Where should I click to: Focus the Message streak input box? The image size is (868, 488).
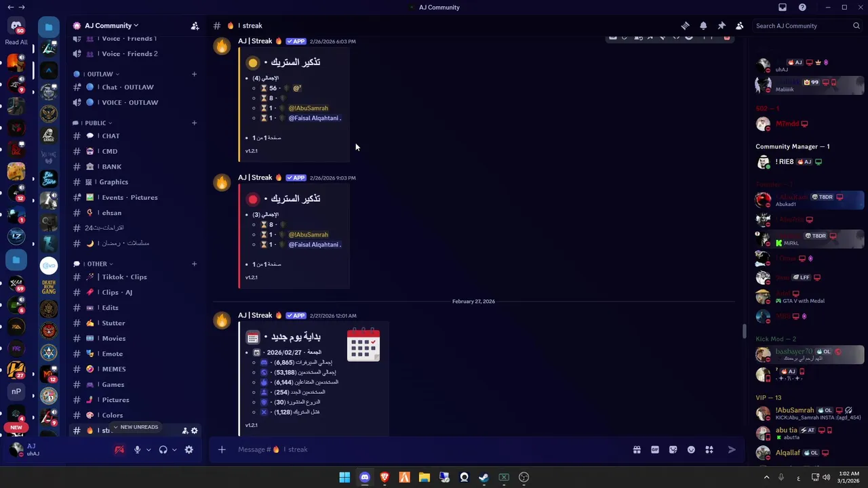point(431,449)
